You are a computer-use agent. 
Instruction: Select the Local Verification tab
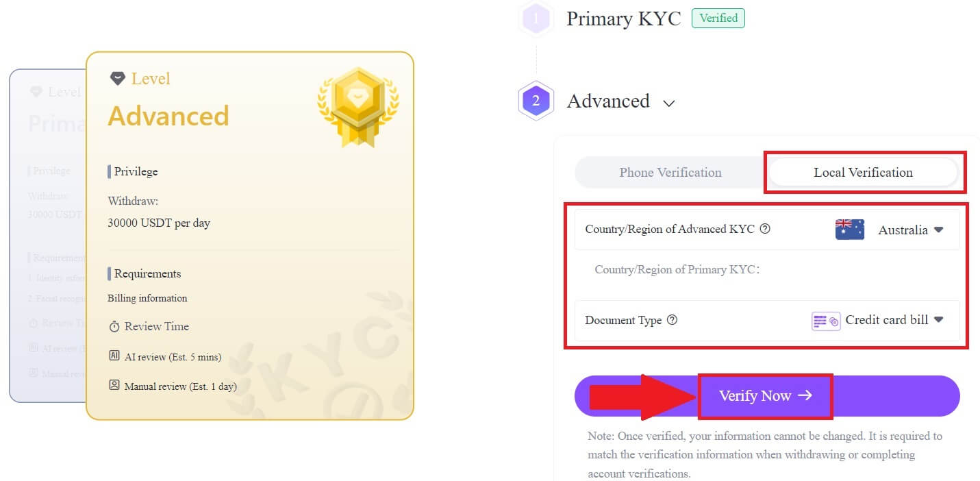pos(864,172)
